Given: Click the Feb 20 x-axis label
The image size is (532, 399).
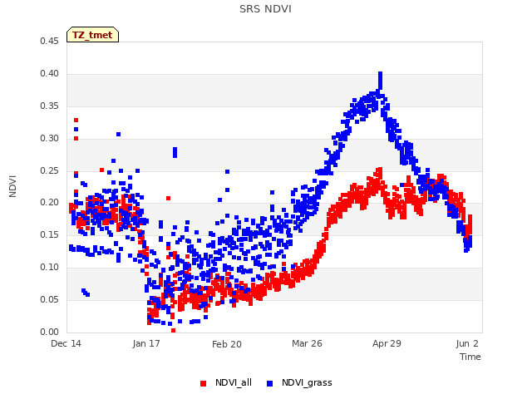Looking at the screenshot, I should pyautogui.click(x=227, y=344).
